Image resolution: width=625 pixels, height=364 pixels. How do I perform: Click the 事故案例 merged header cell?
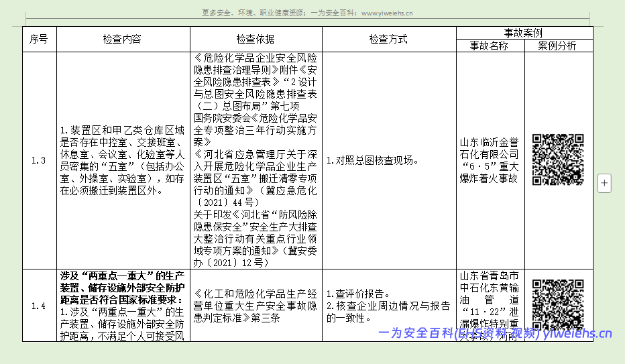coord(523,33)
